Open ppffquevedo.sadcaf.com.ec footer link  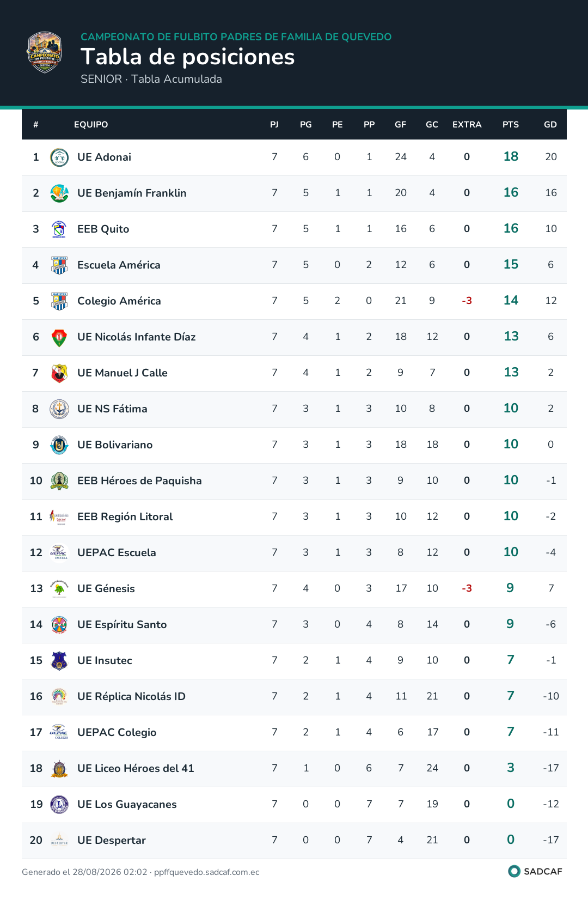coord(207,872)
